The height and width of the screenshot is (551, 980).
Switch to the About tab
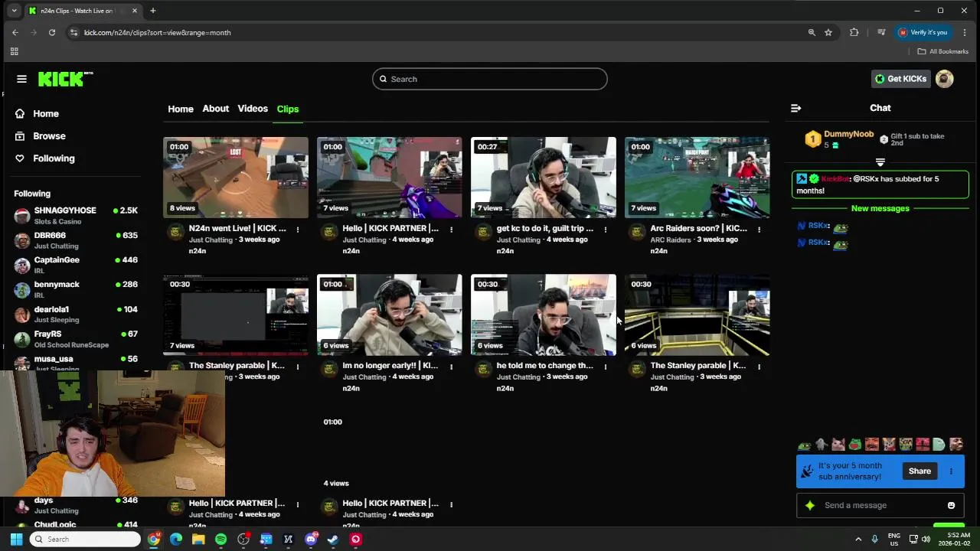215,109
